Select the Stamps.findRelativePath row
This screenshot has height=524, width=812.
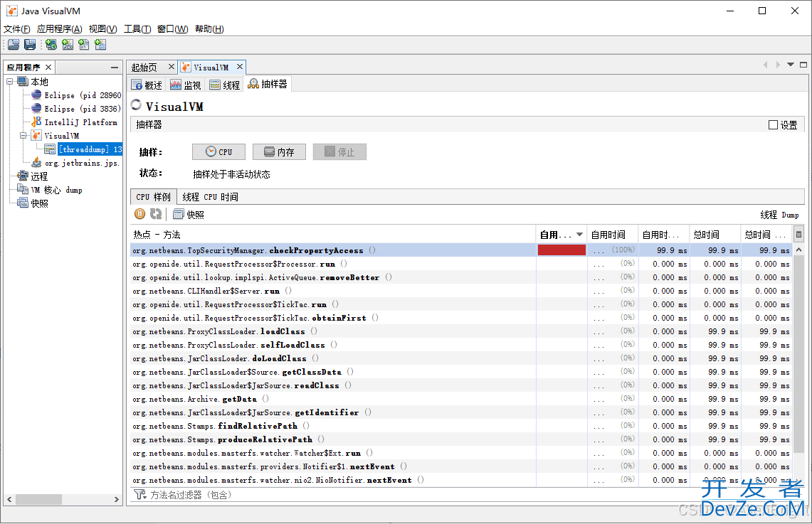point(462,426)
